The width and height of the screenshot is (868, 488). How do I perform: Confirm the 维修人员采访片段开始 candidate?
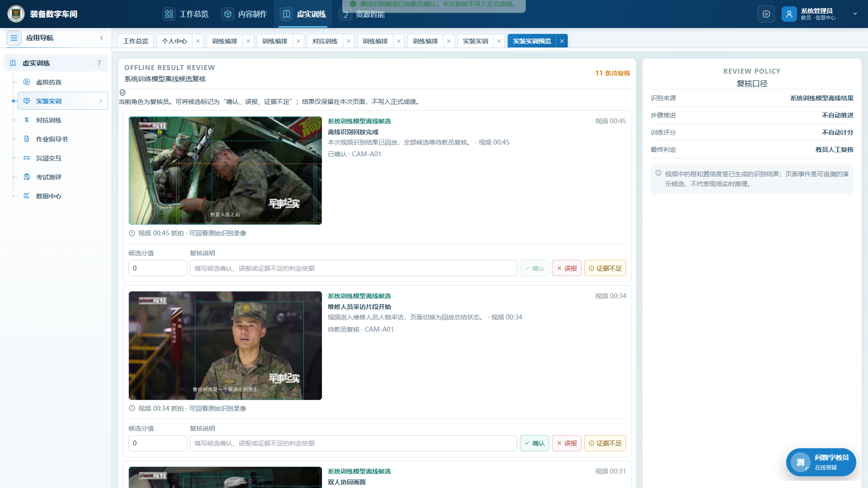click(x=534, y=443)
